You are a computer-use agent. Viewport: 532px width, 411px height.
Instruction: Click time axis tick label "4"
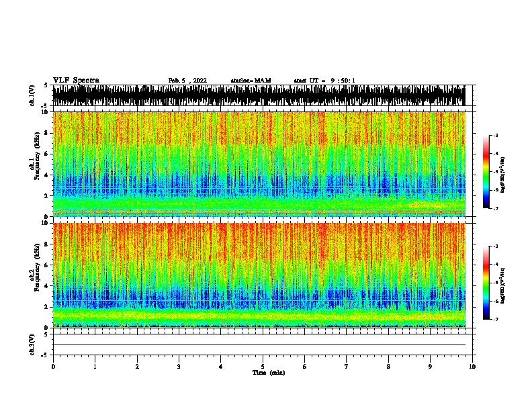point(221,367)
